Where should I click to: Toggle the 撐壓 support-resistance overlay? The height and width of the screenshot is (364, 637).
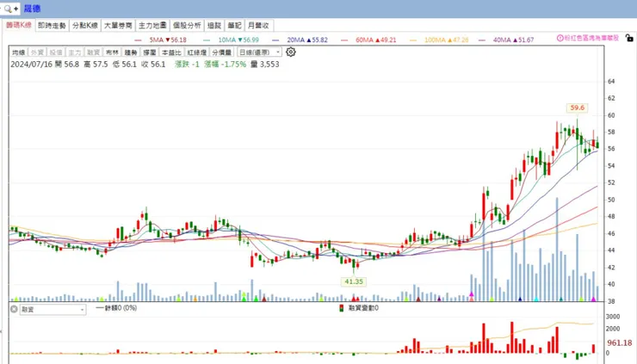click(x=150, y=52)
